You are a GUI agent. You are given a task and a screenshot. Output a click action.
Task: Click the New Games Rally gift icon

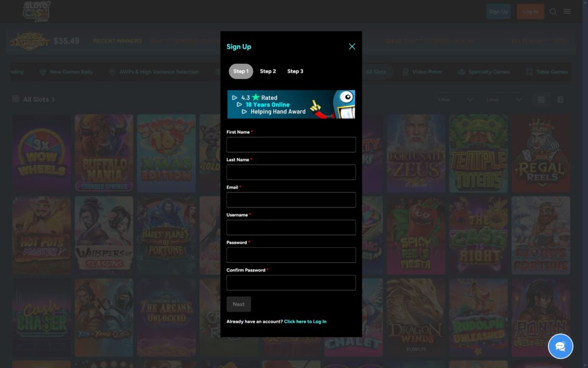43,71
